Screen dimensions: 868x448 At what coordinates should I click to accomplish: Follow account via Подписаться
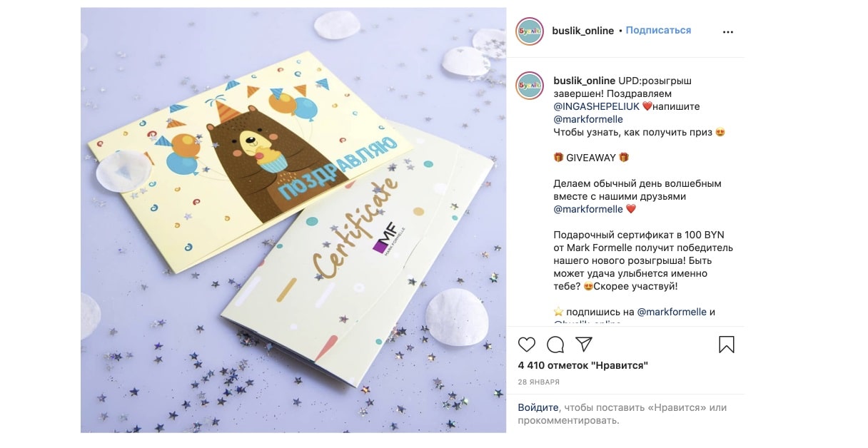[658, 31]
